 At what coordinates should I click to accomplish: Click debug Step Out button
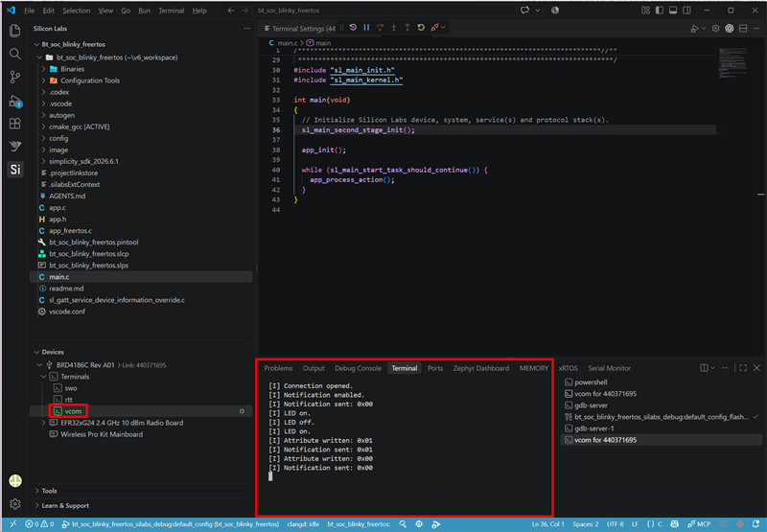(407, 28)
